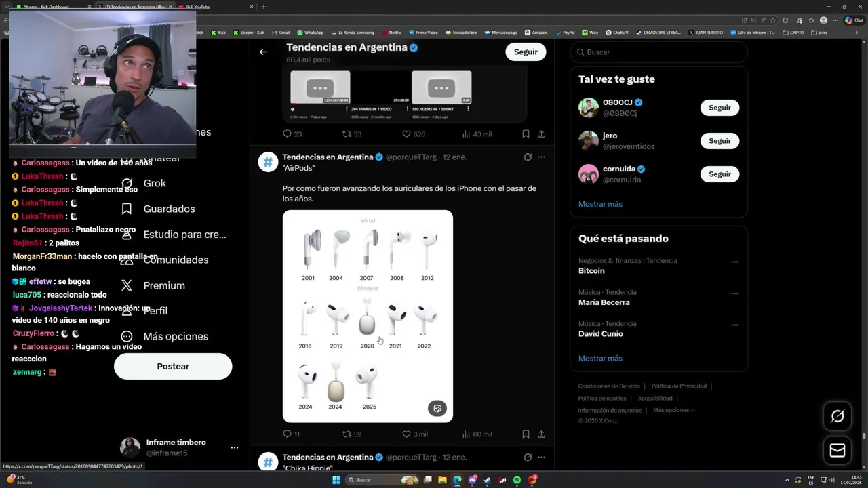Open Estudio para creadores in the sidebar

pyautogui.click(x=174, y=235)
